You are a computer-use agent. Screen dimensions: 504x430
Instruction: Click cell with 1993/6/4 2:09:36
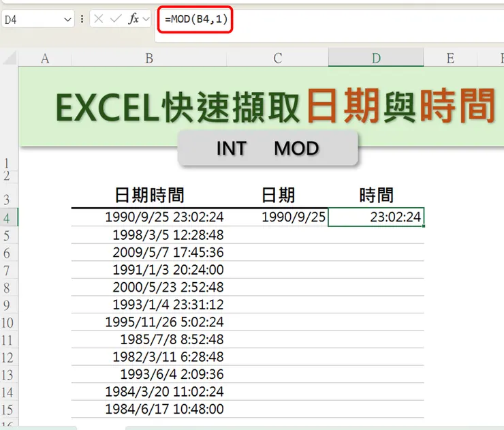tap(149, 374)
